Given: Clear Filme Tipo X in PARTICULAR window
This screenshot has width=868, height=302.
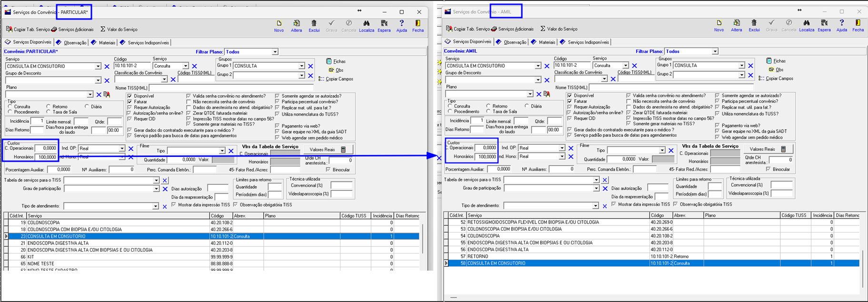Looking at the screenshot, I should click(231, 151).
